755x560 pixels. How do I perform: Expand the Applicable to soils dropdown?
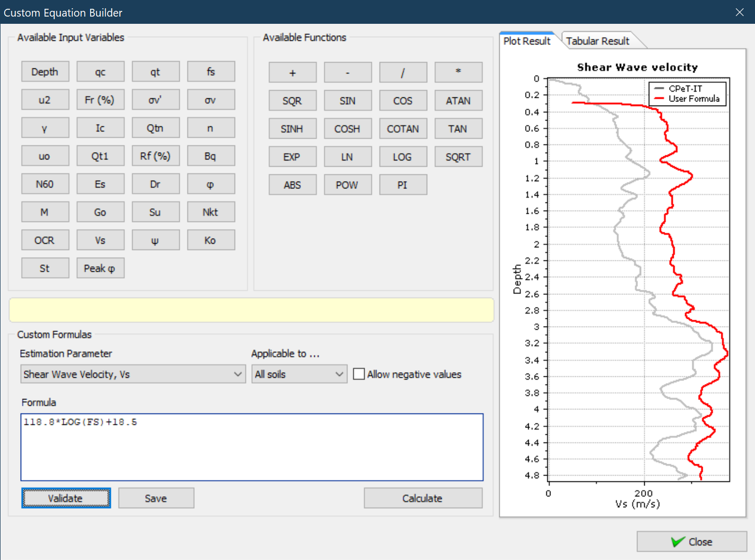(299, 374)
